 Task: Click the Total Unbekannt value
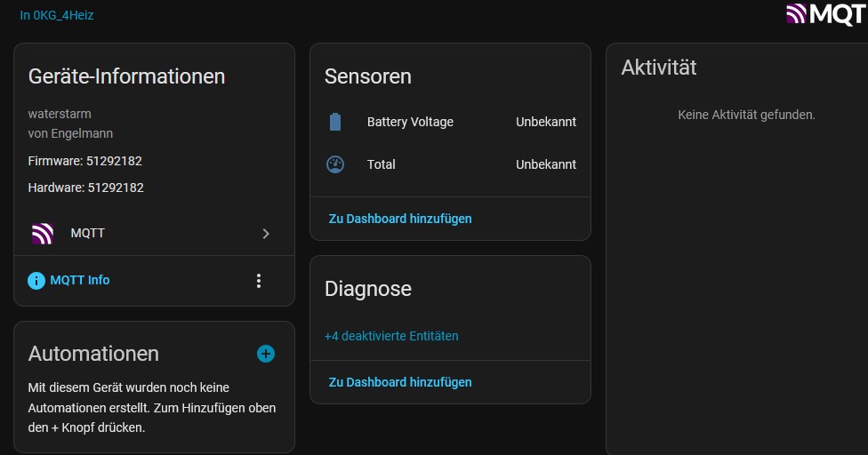(x=546, y=164)
